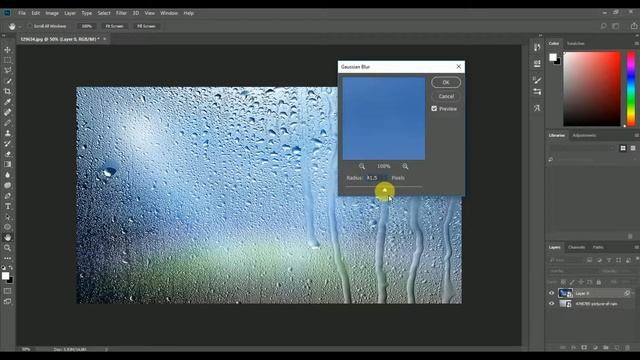The height and width of the screenshot is (360, 640).
Task: Click the share icon at top right
Action: click(633, 26)
